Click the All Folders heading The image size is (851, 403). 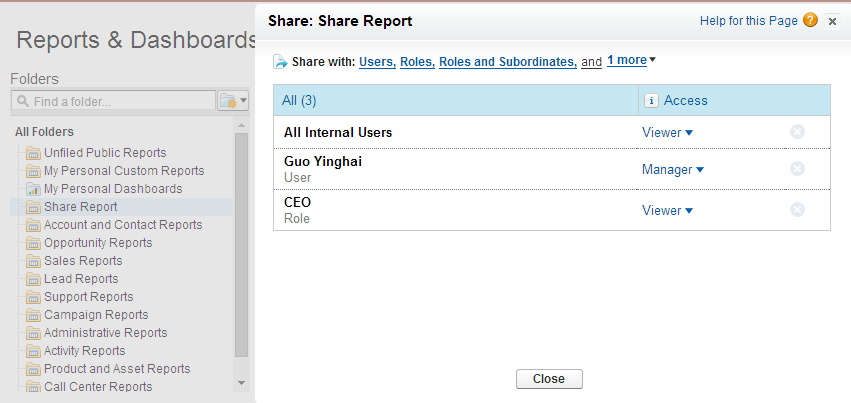tap(45, 132)
